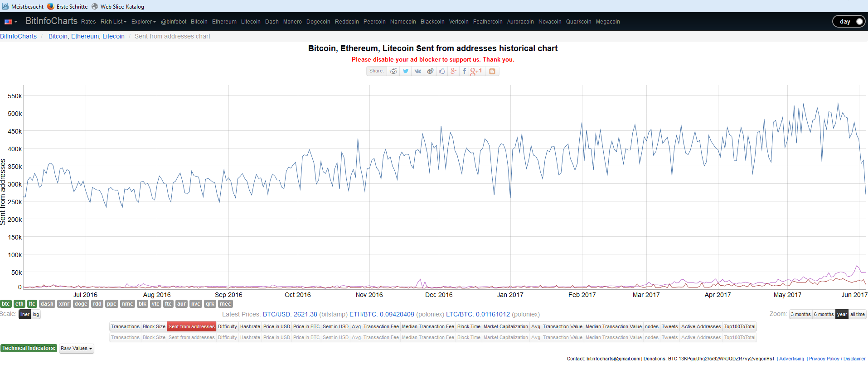Enable the qrk coin series
Viewport: 868px width, 388px height.
[x=209, y=304]
